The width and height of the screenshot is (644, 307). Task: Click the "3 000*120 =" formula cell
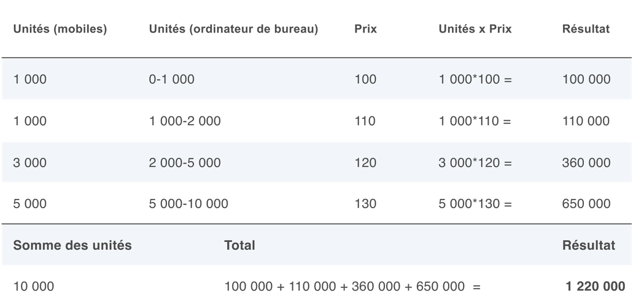(475, 163)
